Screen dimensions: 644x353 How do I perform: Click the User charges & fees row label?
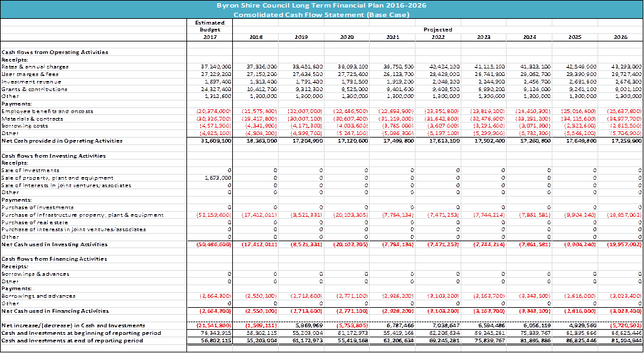(x=30, y=74)
